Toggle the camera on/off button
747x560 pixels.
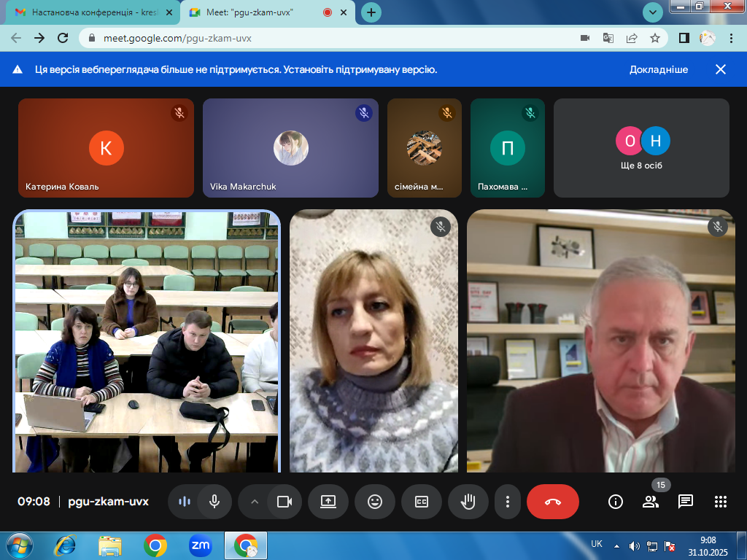[x=284, y=502]
